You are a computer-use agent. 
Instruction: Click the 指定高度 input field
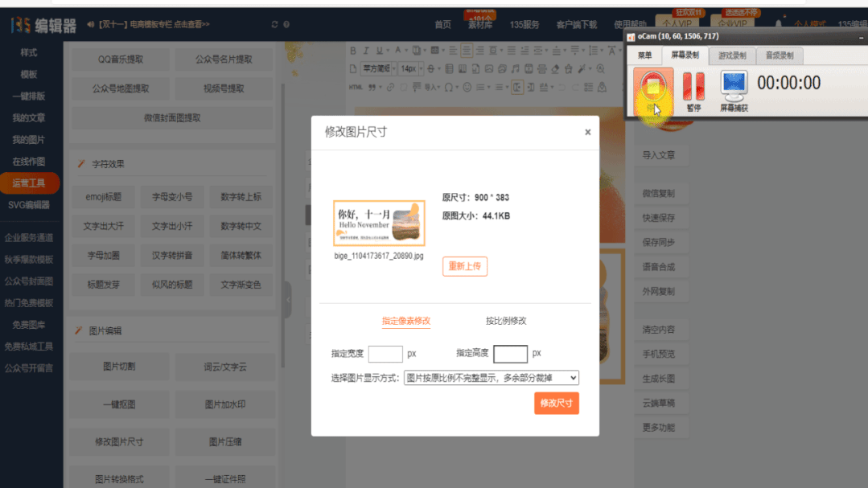click(510, 354)
